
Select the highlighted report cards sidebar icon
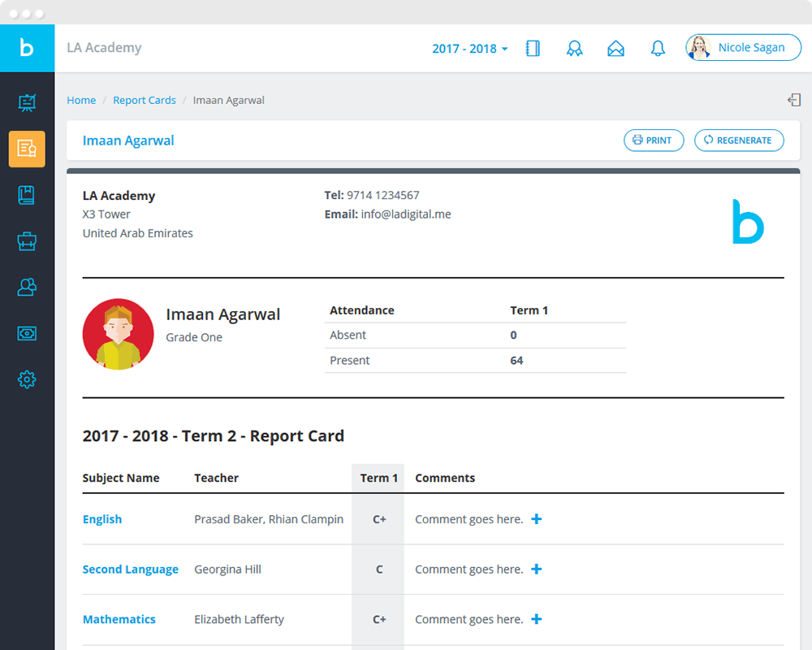click(27, 149)
